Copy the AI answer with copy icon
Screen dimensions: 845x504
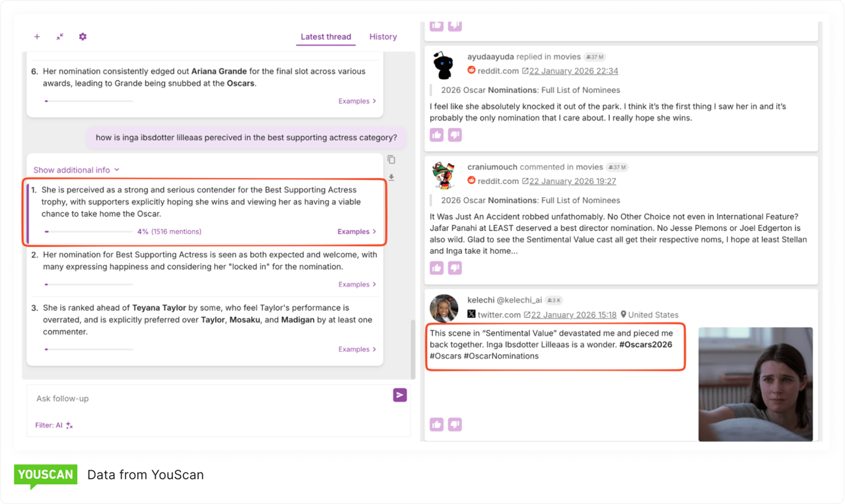(x=391, y=160)
